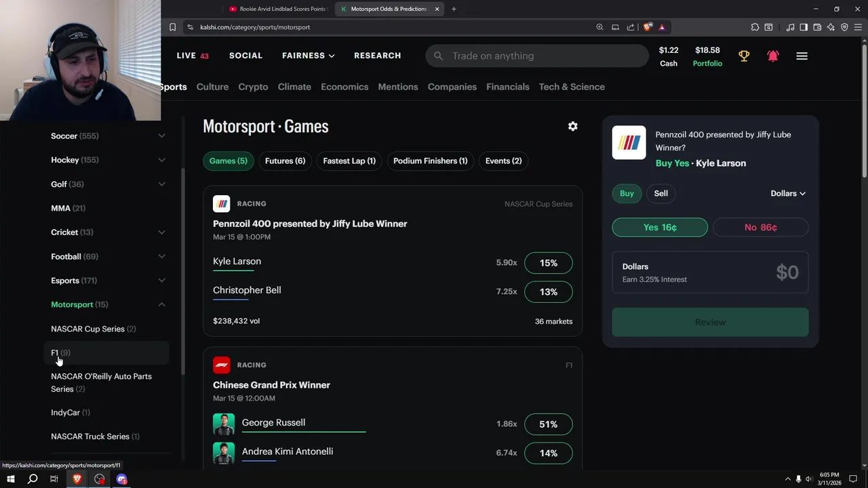Image resolution: width=868 pixels, height=488 pixels.
Task: Open the hamburger menu on Kalshi header
Action: point(802,56)
